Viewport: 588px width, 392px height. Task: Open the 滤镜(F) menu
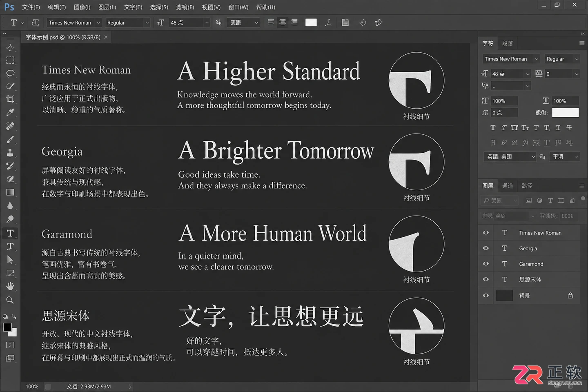[x=185, y=7]
